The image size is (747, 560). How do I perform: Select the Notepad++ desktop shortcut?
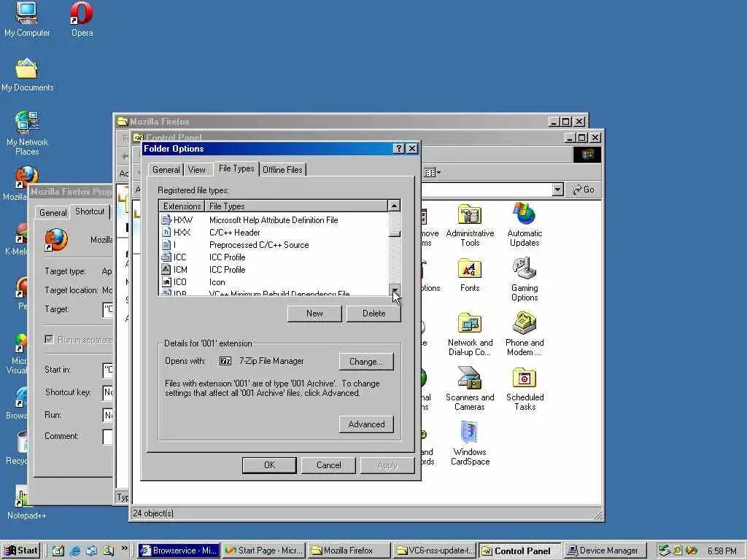(26, 502)
